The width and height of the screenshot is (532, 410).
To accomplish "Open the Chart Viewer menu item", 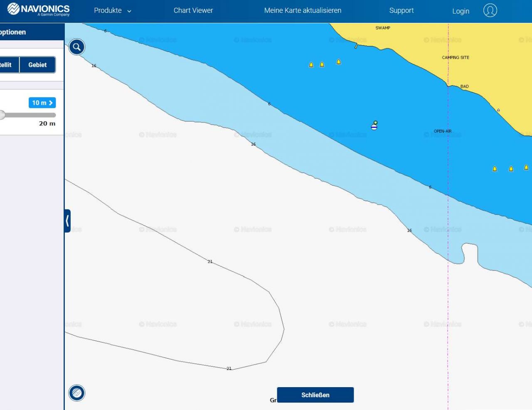I will pyautogui.click(x=193, y=11).
